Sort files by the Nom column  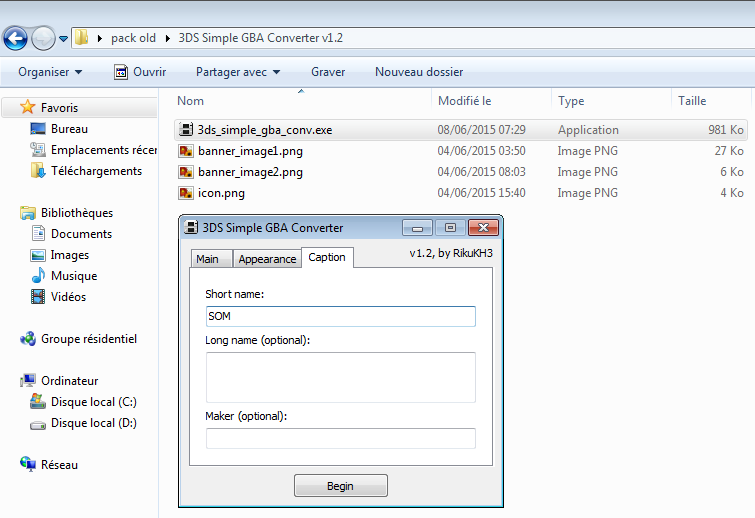point(190,101)
